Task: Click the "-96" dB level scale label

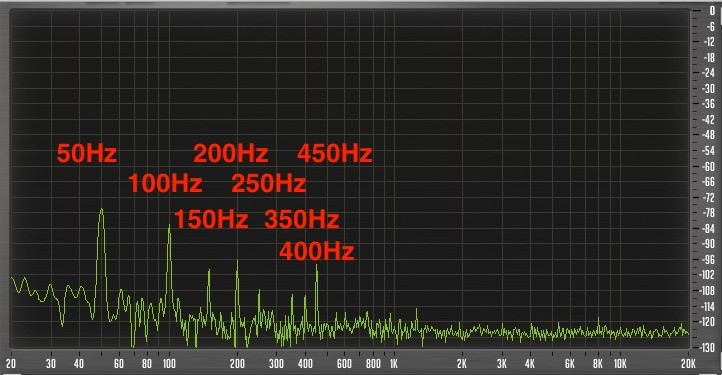Action: (708, 260)
